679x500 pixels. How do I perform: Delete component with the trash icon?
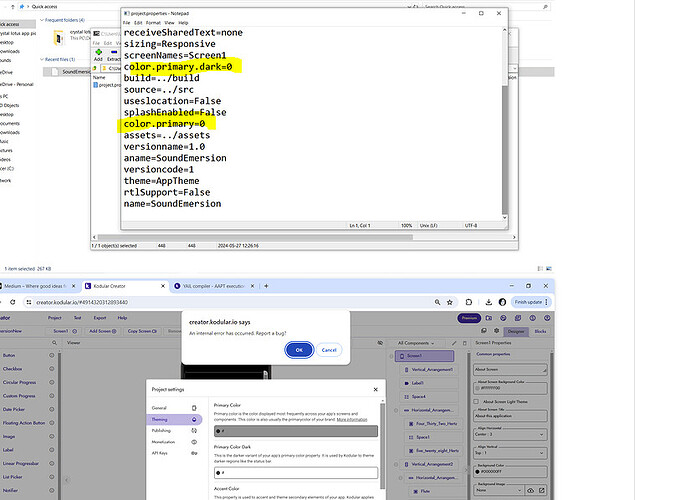tap(465, 343)
